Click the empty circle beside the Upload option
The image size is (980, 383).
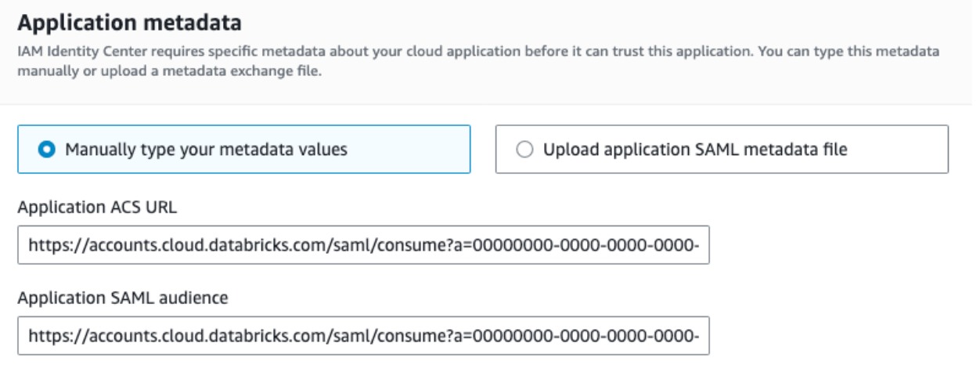pos(524,150)
